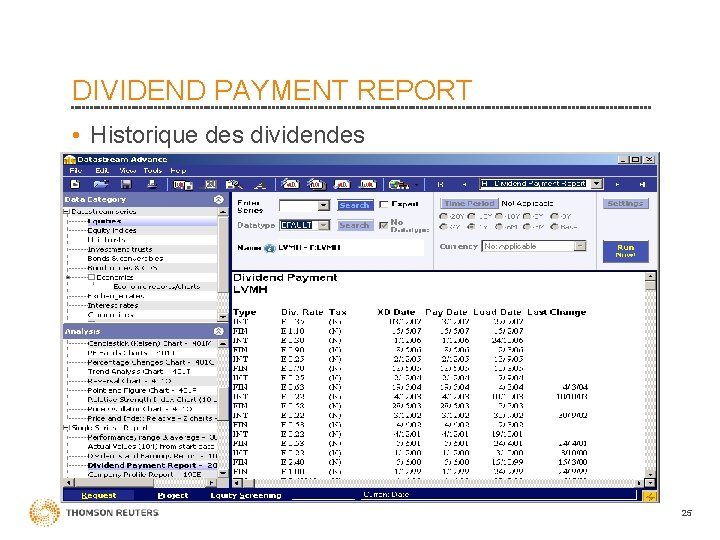Go to next request with right arrow
This screenshot has width=720, height=540.
coord(617,185)
